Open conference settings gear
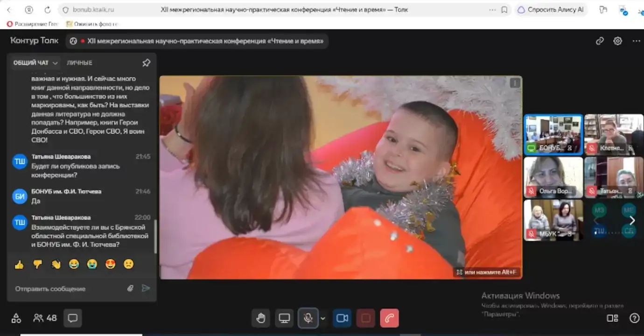Screen dimensions: 644x336 [618, 41]
